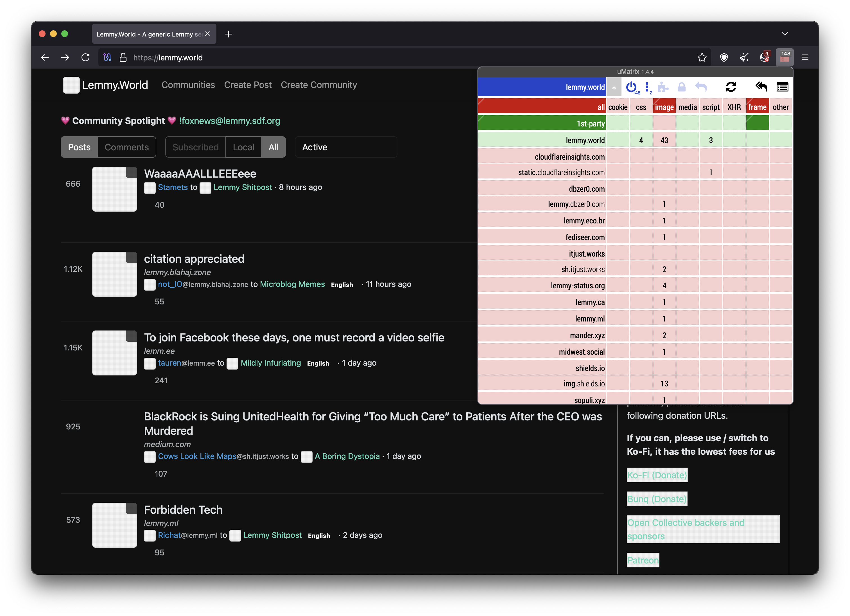Open the Patreon donation link
Screen dimensions: 850x616
point(643,561)
